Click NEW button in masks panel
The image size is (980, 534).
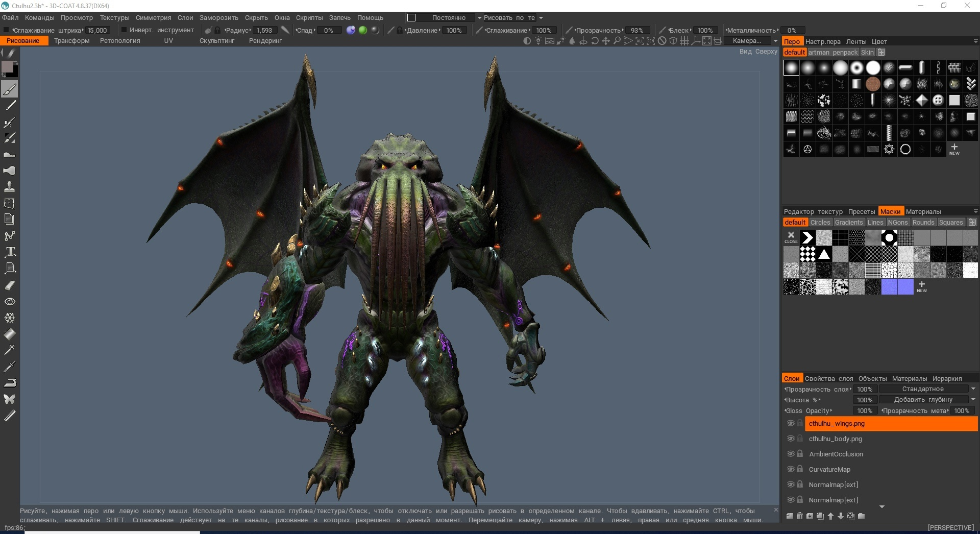pos(921,286)
